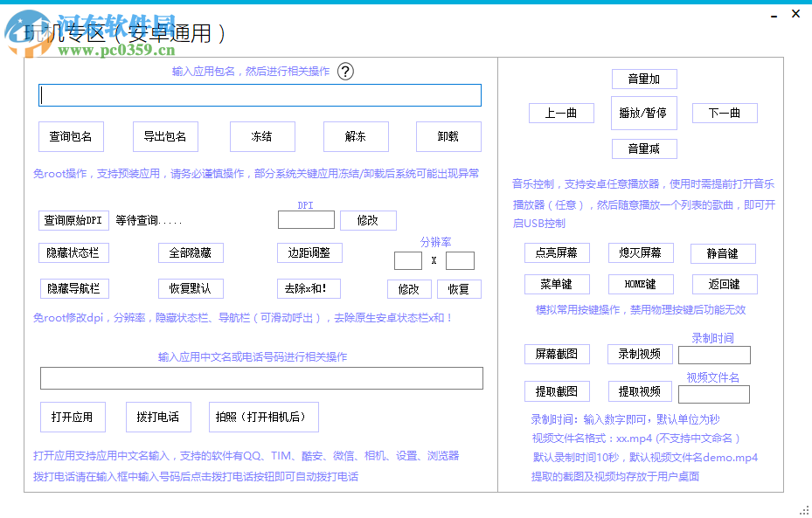Export package names via 导出包名

click(166, 136)
